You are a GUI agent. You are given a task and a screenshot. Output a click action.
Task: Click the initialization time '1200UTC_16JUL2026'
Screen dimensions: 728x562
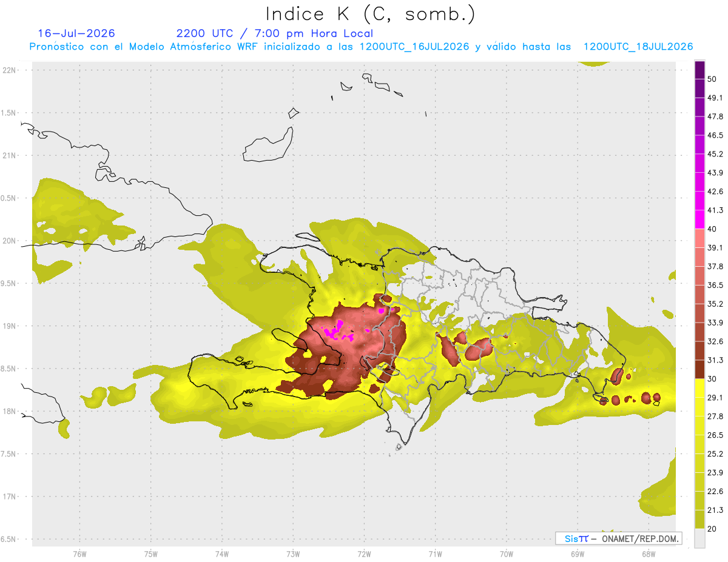414,47
